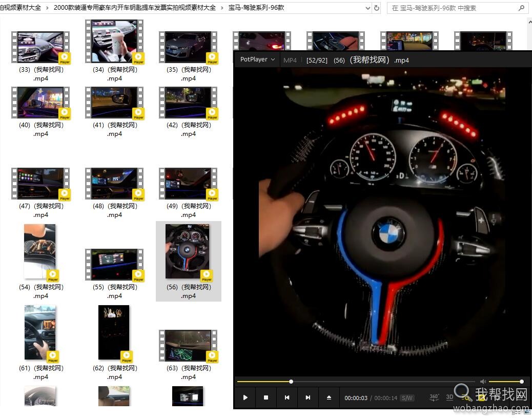532x418 pixels.
Task: Open the PotPlayer main menu dropdown
Action: (x=257, y=59)
